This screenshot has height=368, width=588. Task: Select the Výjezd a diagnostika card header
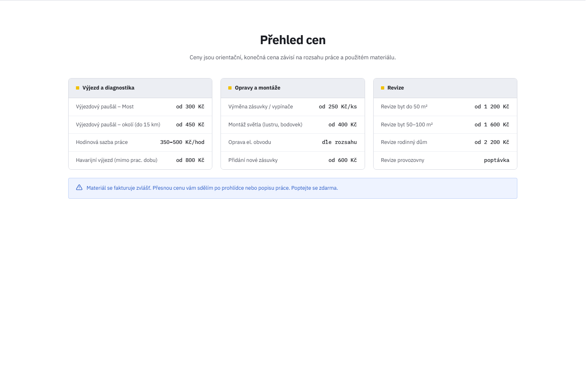(x=140, y=88)
